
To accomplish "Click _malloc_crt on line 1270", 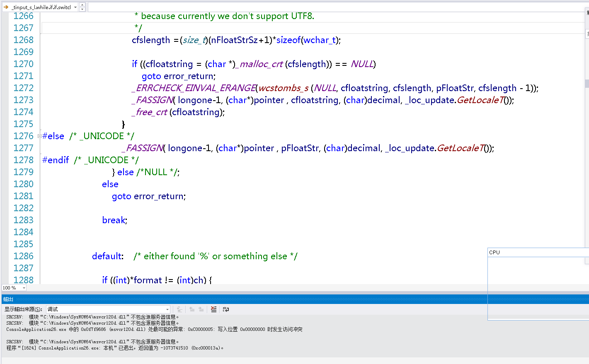I will pos(259,64).
